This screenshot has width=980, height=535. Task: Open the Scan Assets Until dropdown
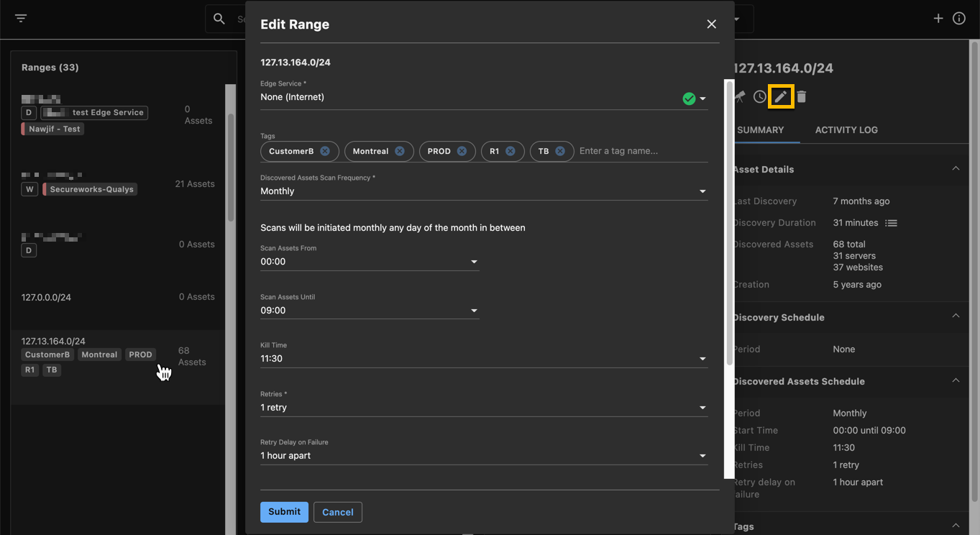coord(370,311)
